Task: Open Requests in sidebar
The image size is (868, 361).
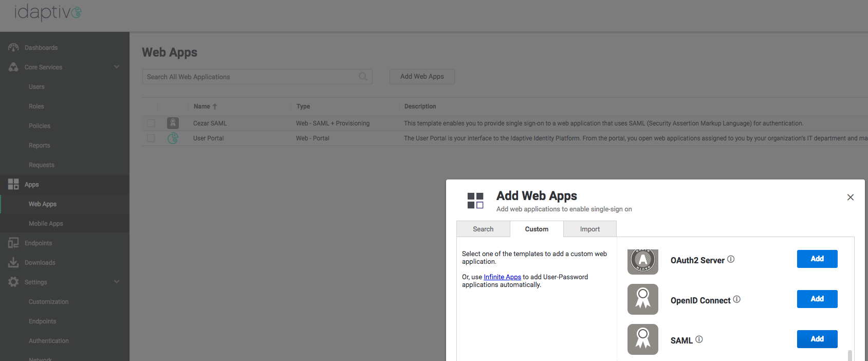Action: coord(42,165)
